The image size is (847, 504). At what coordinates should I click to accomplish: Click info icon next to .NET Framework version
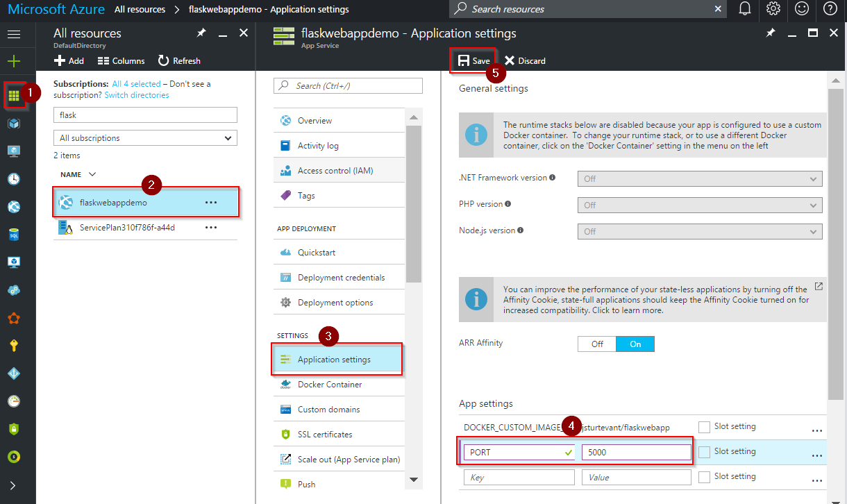[x=553, y=178]
